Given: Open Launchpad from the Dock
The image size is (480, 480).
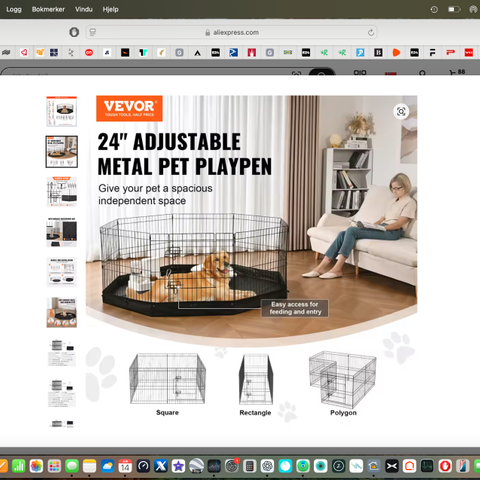Looking at the screenshot, I should tap(54, 466).
